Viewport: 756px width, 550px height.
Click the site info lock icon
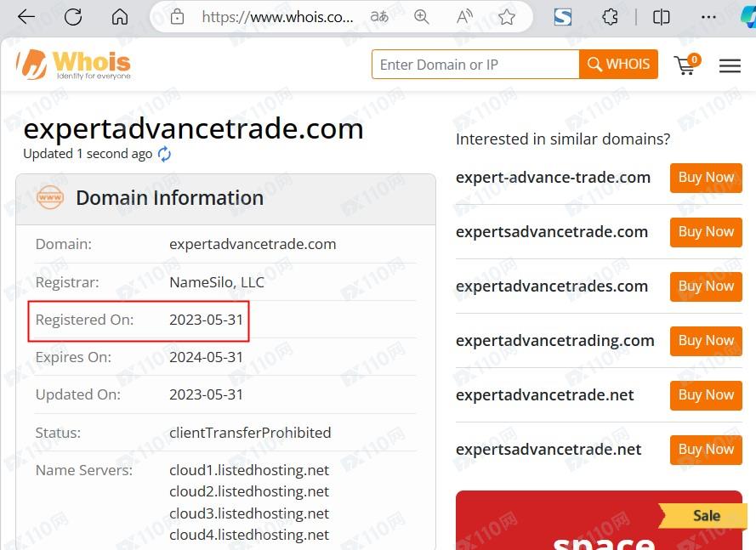[x=177, y=17]
